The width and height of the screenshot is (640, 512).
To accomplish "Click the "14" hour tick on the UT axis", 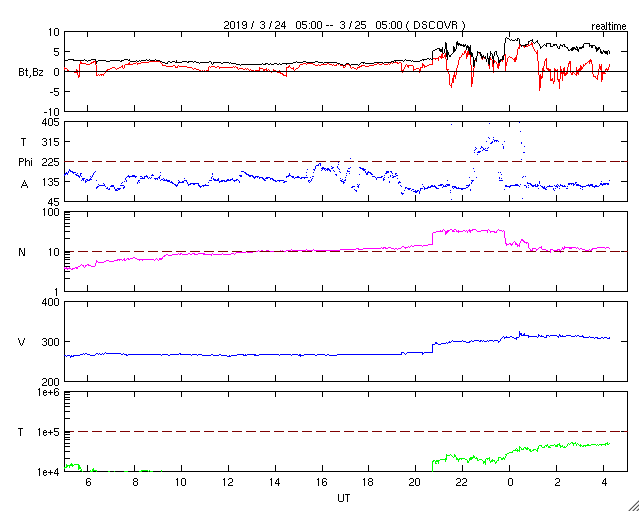I will pos(275,482).
